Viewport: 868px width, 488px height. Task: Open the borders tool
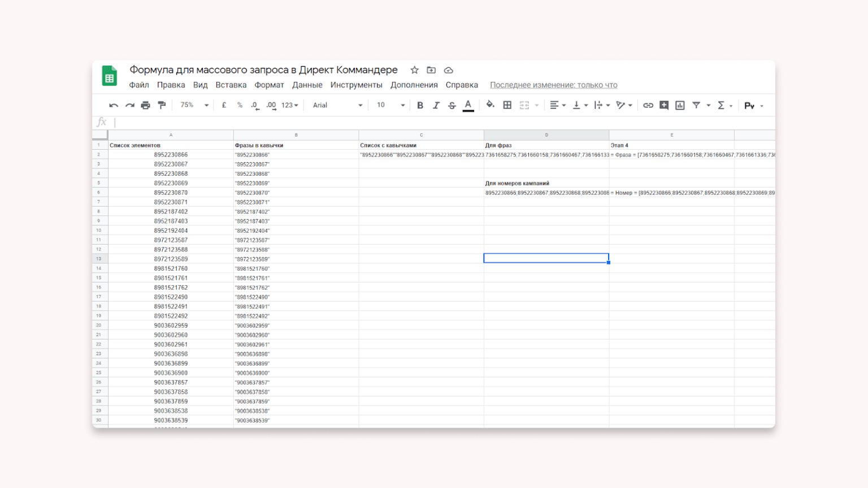point(507,105)
